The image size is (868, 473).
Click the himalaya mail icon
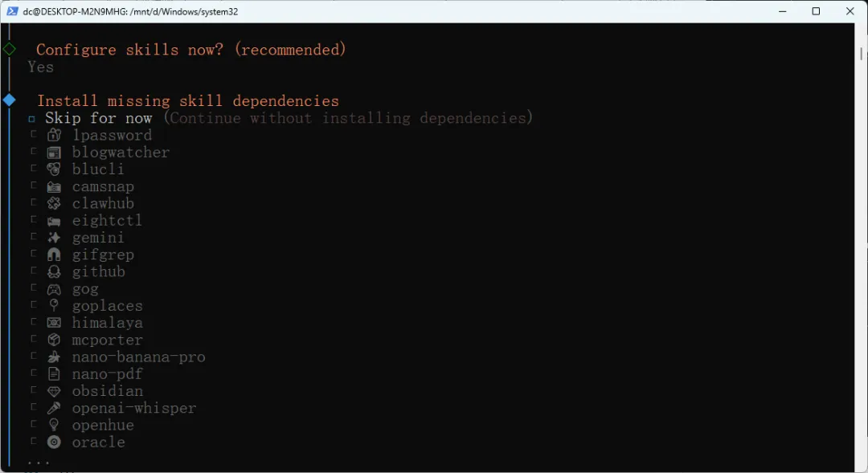[54, 323]
